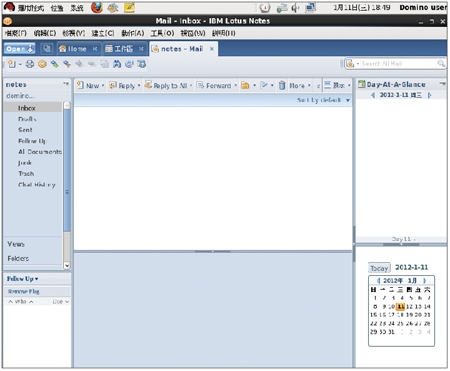Open the 檔案 File menu
The width and height of the screenshot is (450, 371).
click(16, 33)
